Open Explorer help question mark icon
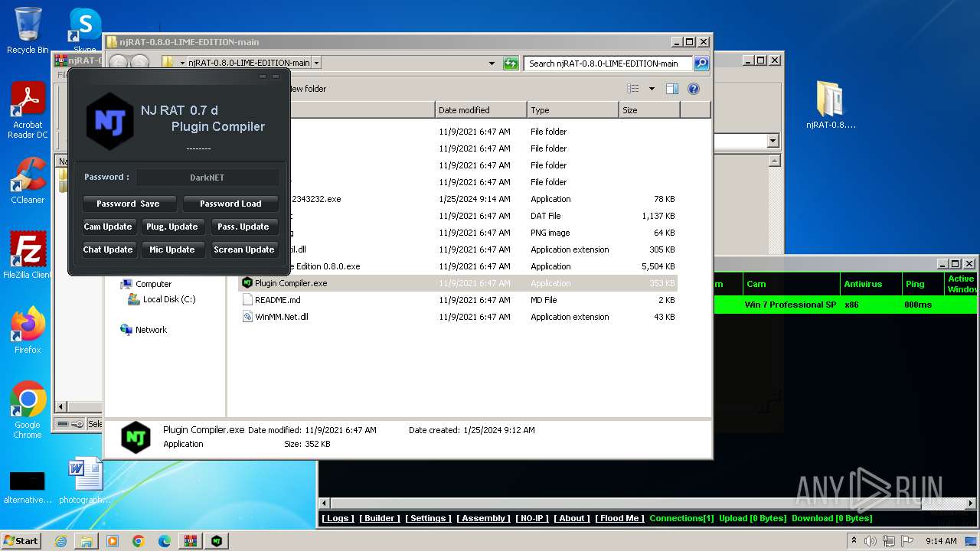Screen dimensions: 980x551 694,89
